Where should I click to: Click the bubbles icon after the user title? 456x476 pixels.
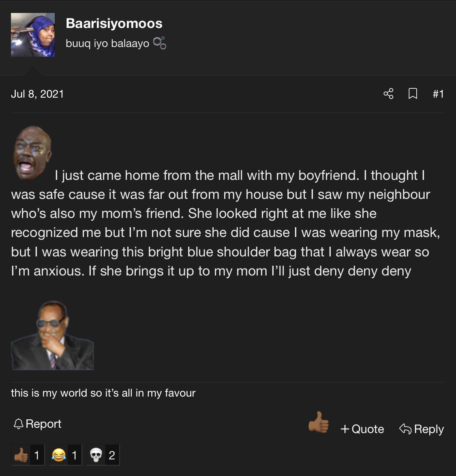click(x=159, y=43)
